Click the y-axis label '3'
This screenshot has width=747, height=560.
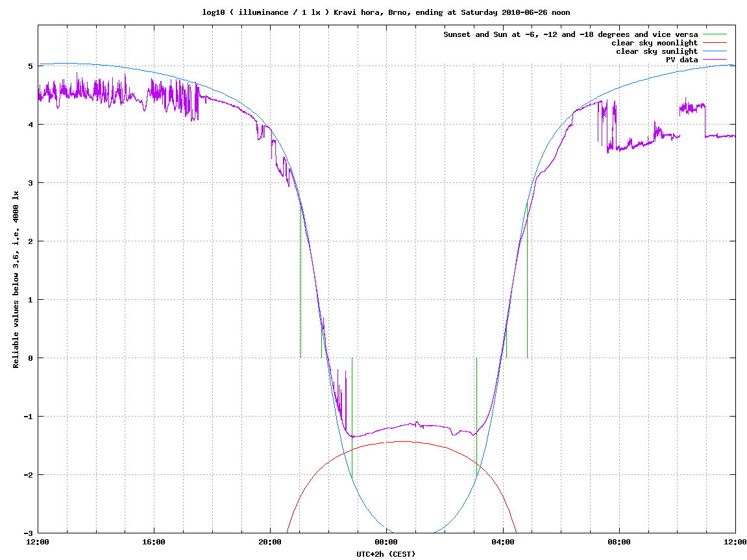31,183
